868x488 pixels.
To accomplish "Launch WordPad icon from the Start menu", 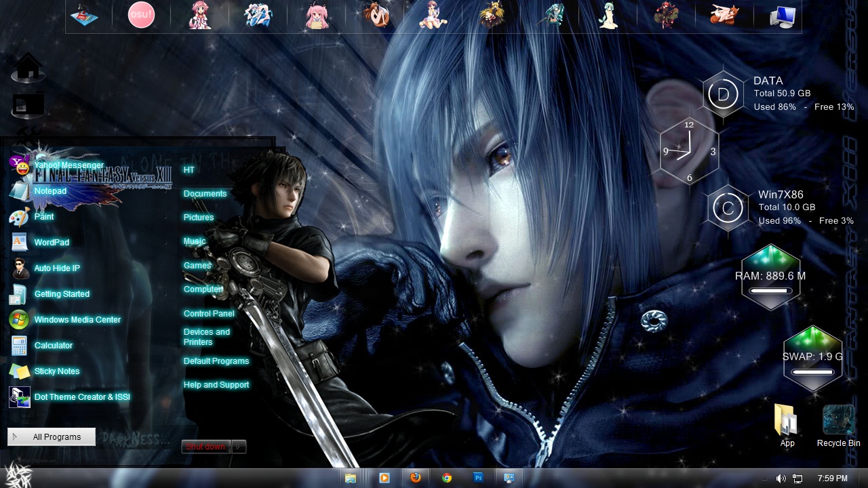I will 19,242.
